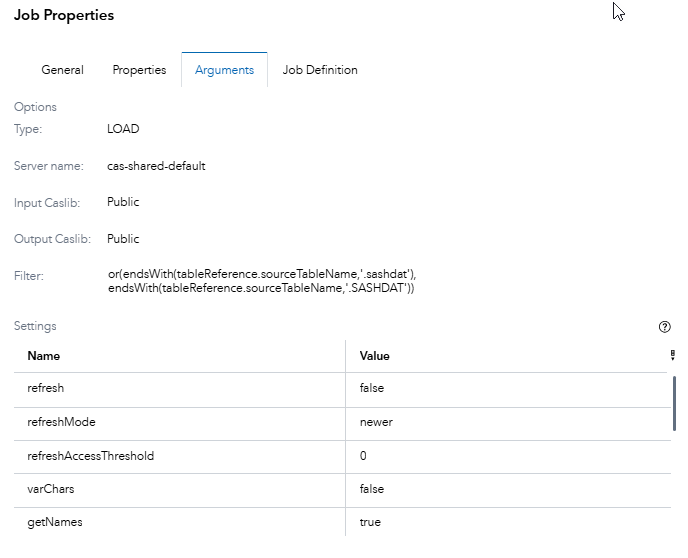Select the refreshAccessThreshold setting name
The width and height of the screenshot is (688, 558).
point(90,456)
